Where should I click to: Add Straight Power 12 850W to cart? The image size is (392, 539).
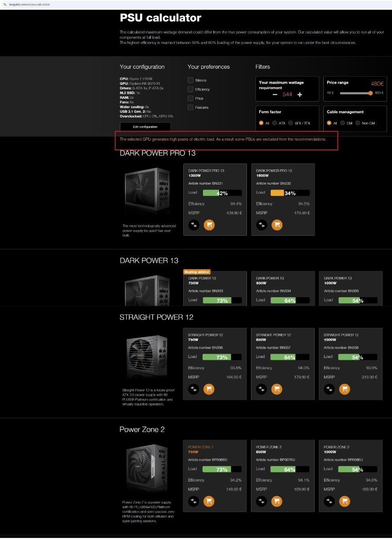277,389
